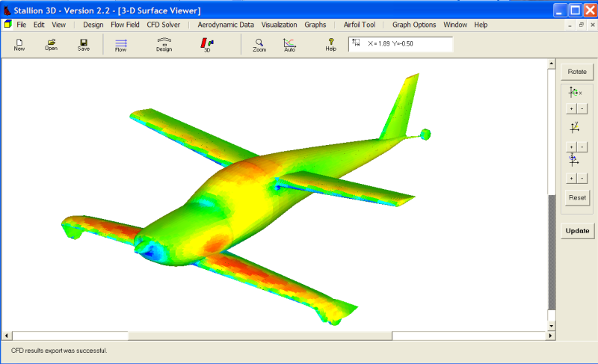
Task: Minimize the inner 3-D Surface Viewer window
Action: (570, 25)
